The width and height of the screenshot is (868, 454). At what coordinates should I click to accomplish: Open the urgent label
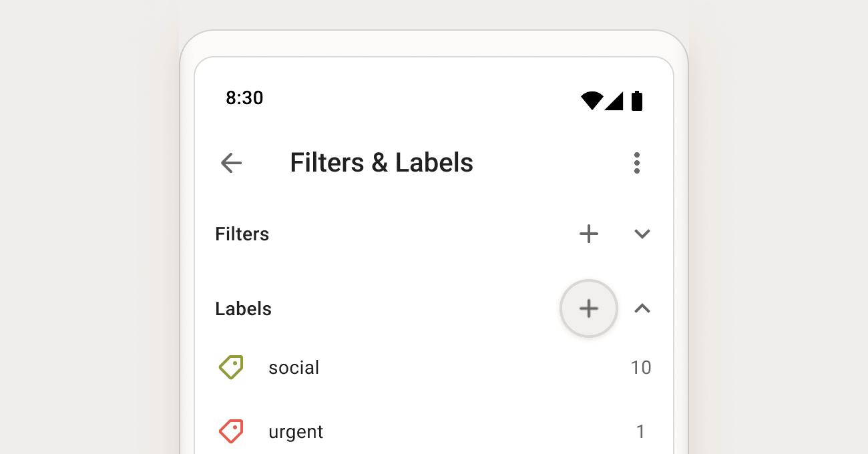(x=296, y=431)
